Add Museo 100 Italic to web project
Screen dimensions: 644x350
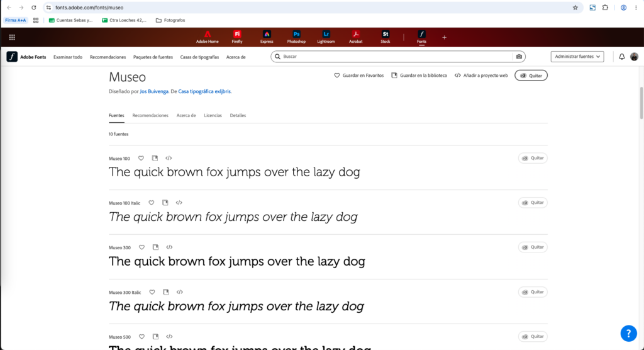pyautogui.click(x=179, y=203)
